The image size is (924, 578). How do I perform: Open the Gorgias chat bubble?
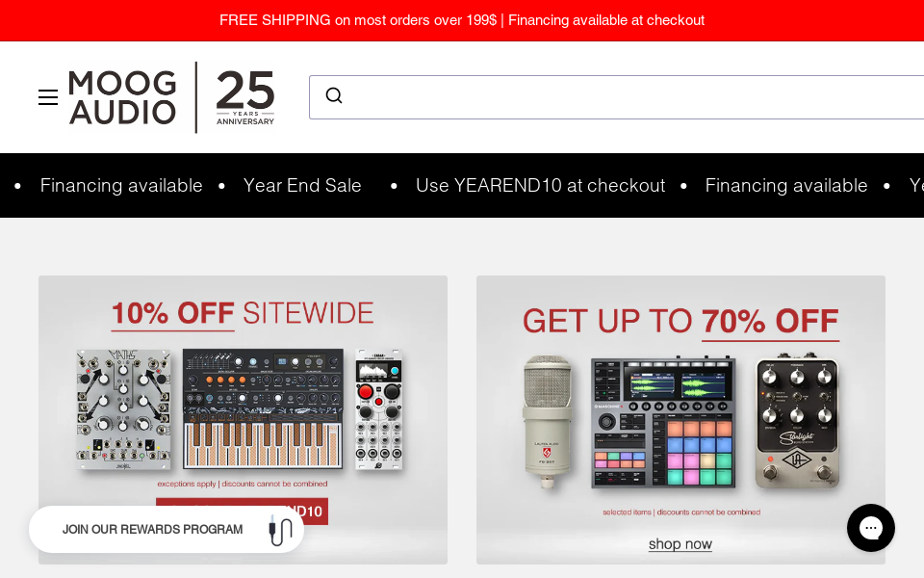871,528
